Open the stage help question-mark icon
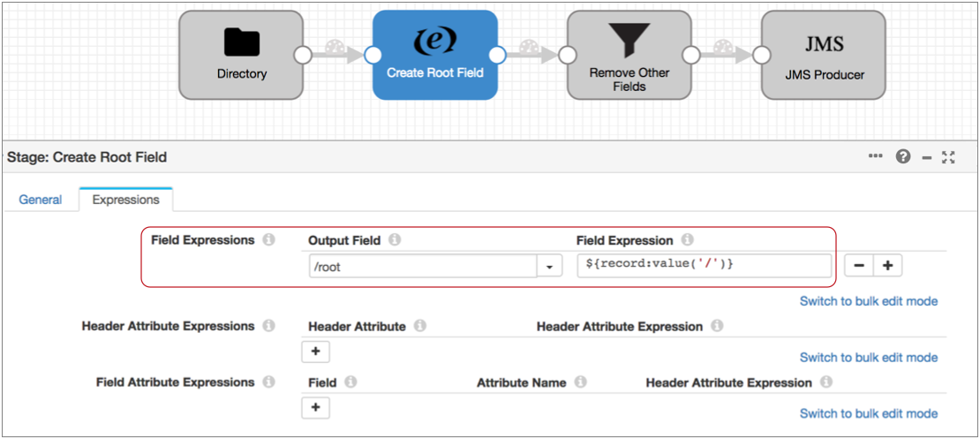Screen dimensions: 980x439 [902, 157]
